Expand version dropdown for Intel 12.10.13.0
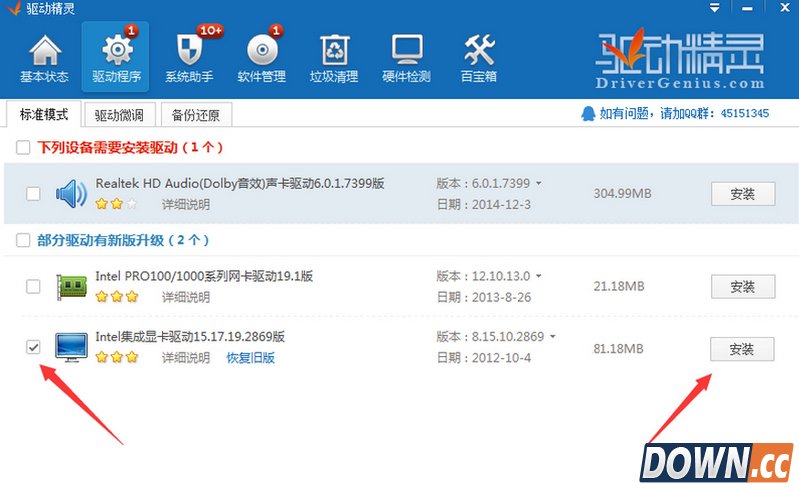The image size is (799, 488). [x=539, y=276]
